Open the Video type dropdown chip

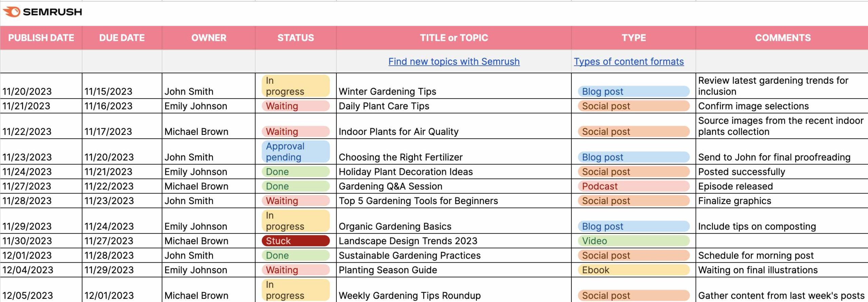[x=633, y=241]
